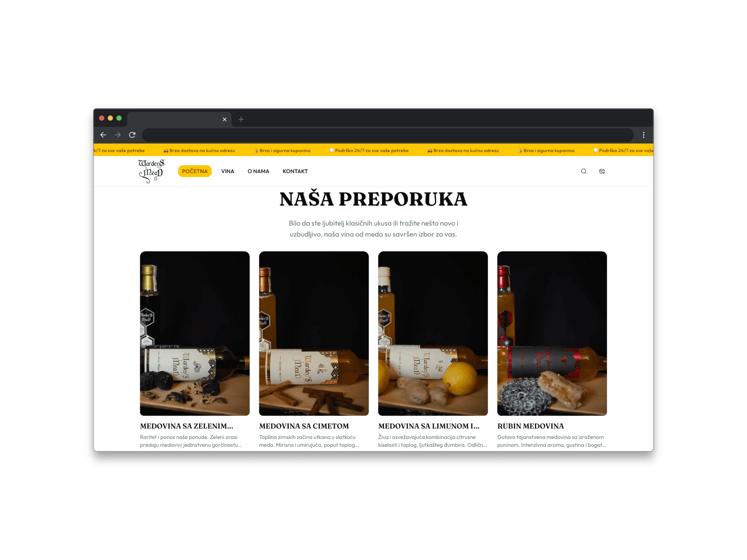The image size is (747, 560).
Task: Open the VINA menu item
Action: tap(228, 171)
